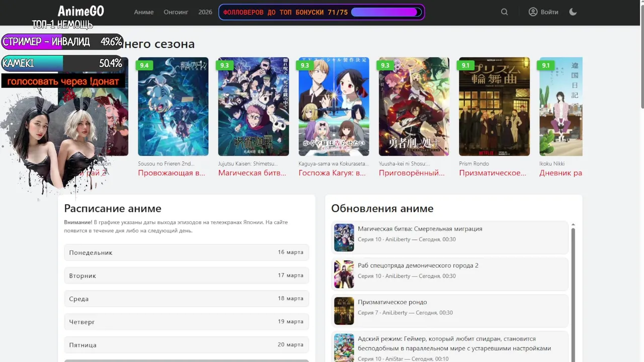Click the Расписание аниме heading
The height and width of the screenshot is (362, 644).
[113, 208]
